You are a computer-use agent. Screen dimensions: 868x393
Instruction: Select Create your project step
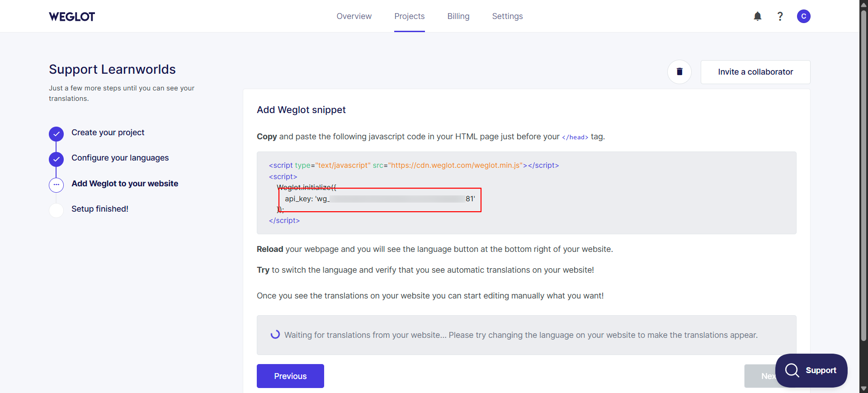click(x=108, y=133)
